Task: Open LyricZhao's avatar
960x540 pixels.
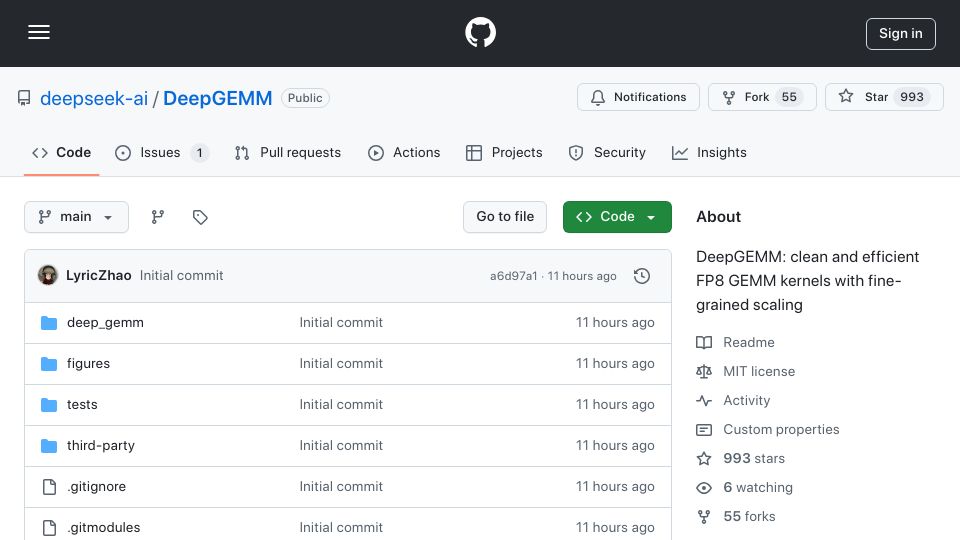Action: tap(48, 276)
